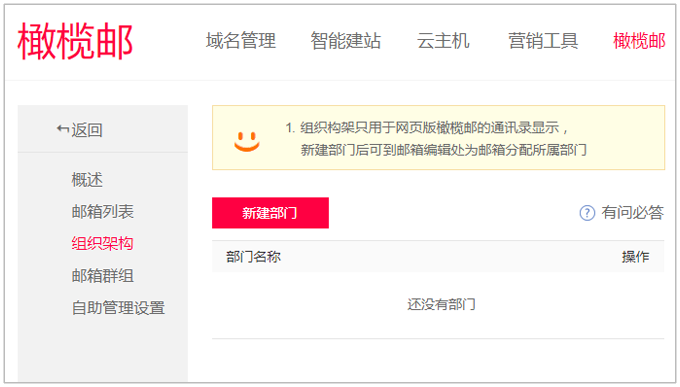Click the orange smiley face icon

click(247, 141)
